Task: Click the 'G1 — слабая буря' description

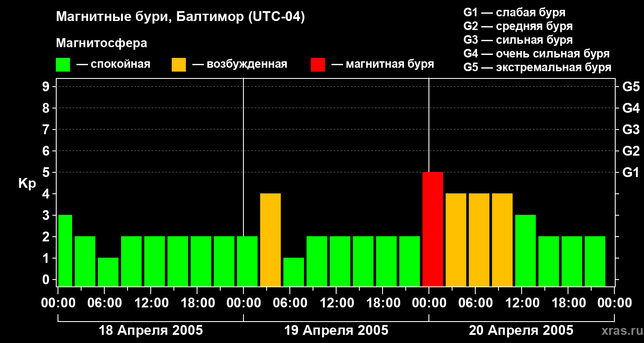Action: (x=514, y=12)
